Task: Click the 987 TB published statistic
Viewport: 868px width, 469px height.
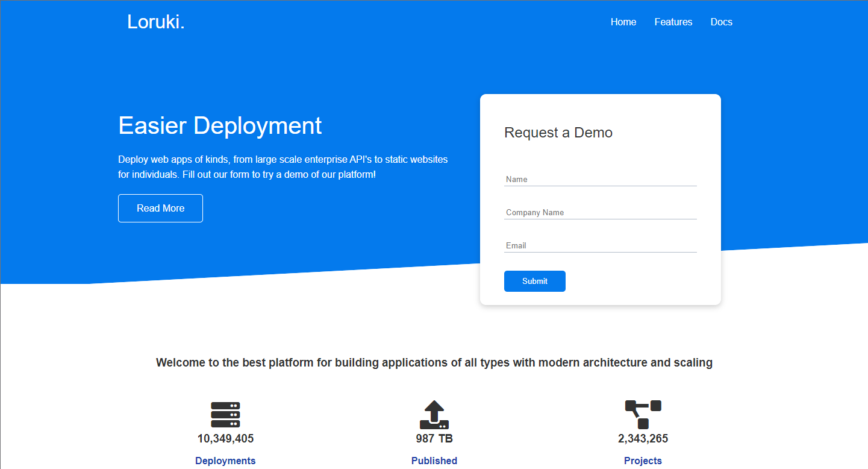Action: click(434, 438)
